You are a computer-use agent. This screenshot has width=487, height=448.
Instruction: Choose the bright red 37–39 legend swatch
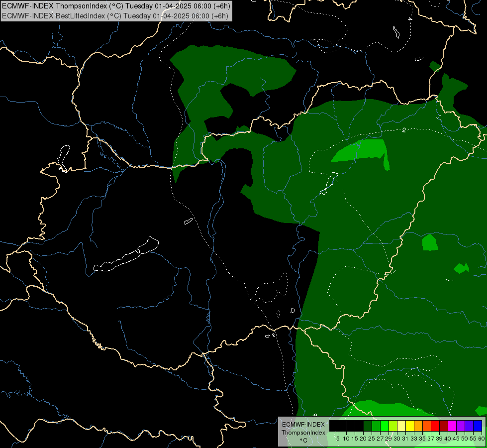pos(435,426)
